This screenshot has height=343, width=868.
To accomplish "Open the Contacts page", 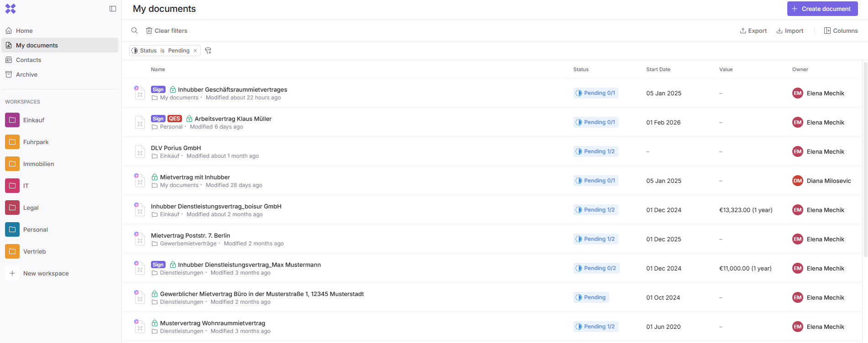I will click(28, 60).
